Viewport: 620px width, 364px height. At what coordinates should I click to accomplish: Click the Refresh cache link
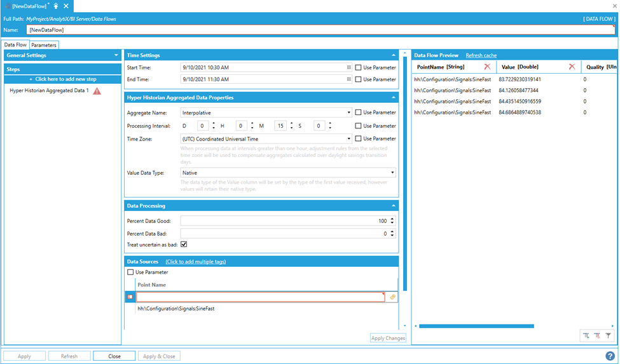(481, 55)
